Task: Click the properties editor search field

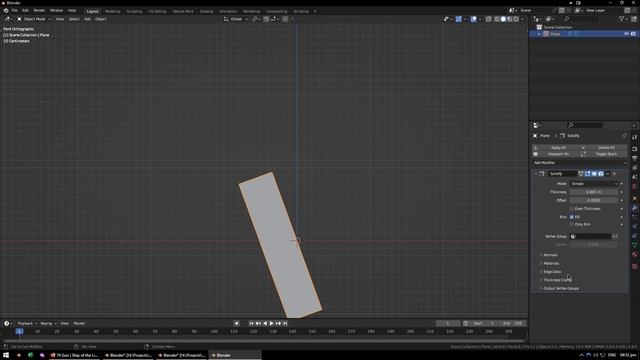Action: point(585,125)
